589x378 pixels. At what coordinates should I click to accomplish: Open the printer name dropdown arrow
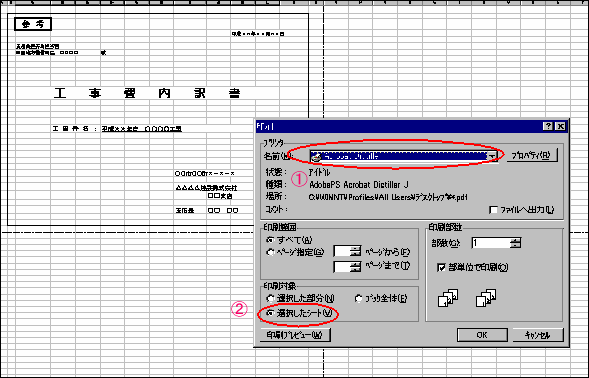[x=492, y=156]
